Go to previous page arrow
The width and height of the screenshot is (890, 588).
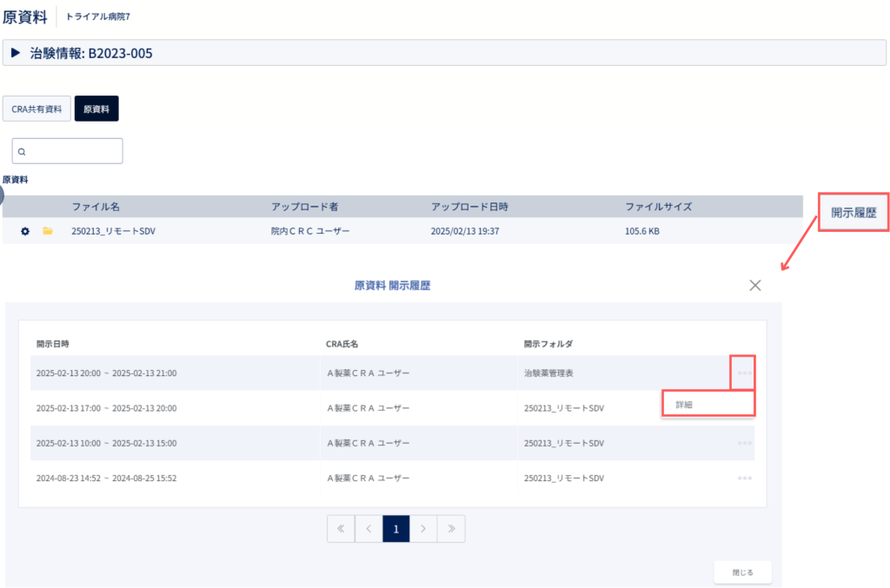pyautogui.click(x=369, y=528)
